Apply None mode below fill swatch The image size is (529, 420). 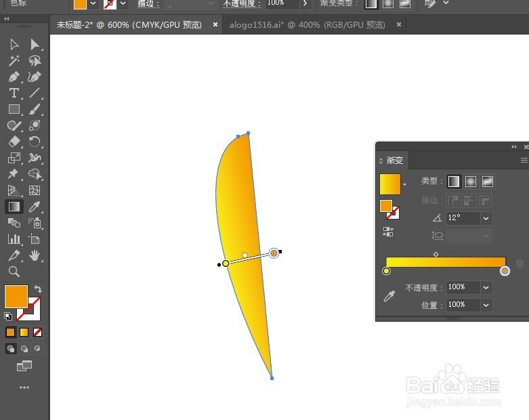click(37, 333)
